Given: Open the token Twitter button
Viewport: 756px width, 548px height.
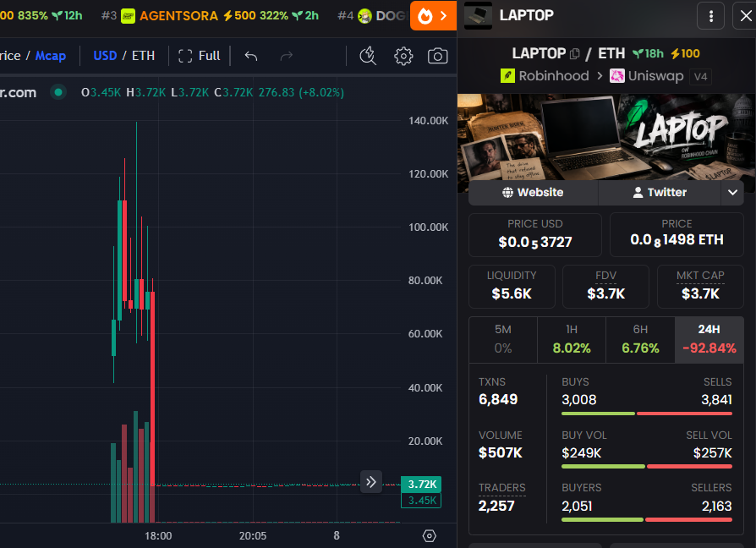Looking at the screenshot, I should click(x=660, y=192).
